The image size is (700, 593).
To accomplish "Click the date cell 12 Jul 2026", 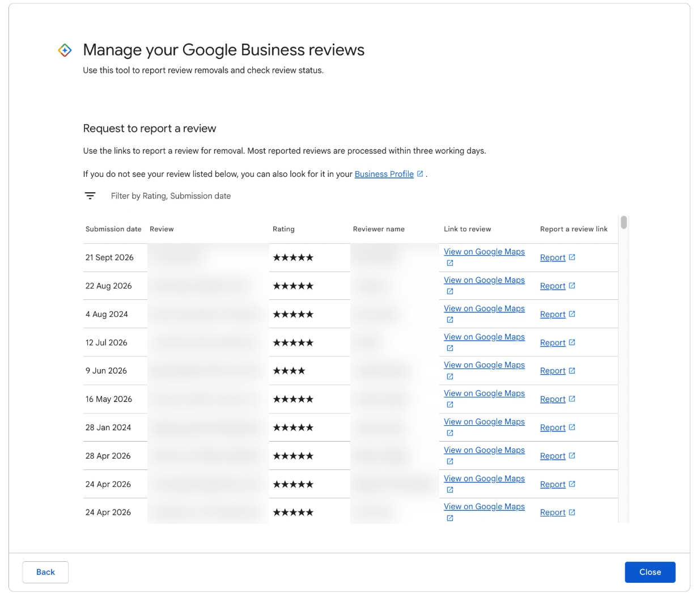I will coord(107,342).
